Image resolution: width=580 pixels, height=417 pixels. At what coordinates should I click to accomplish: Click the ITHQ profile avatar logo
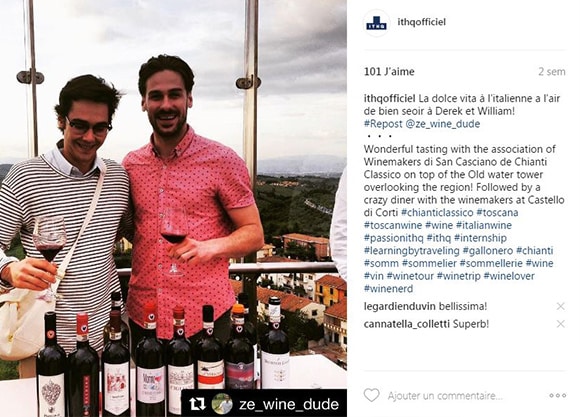click(377, 23)
